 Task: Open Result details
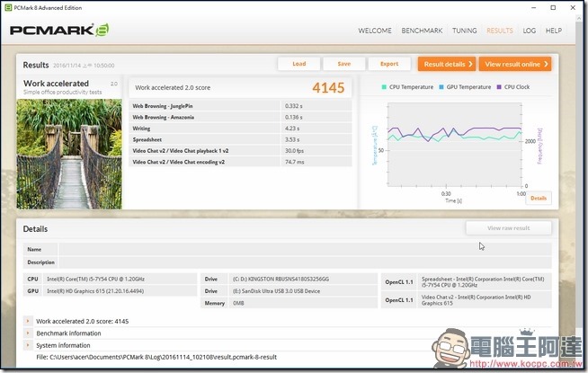447,64
